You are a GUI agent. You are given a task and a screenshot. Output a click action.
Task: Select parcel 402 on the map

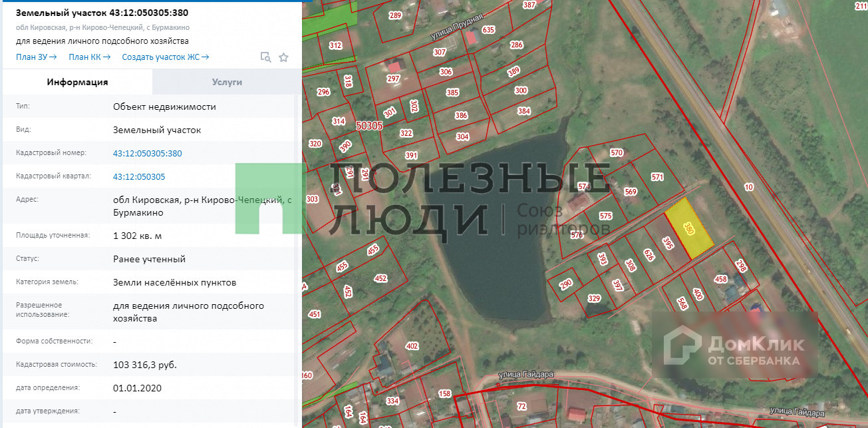[x=412, y=345]
